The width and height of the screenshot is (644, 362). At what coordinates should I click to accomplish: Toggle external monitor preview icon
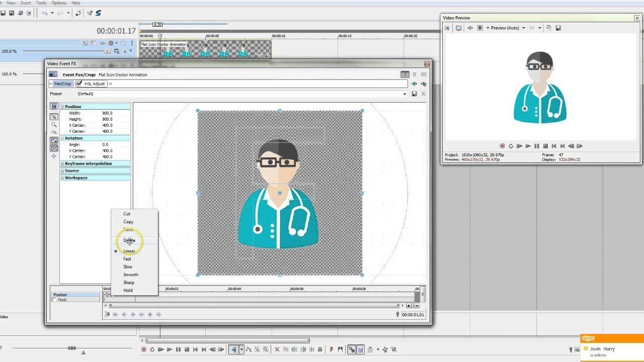click(459, 28)
